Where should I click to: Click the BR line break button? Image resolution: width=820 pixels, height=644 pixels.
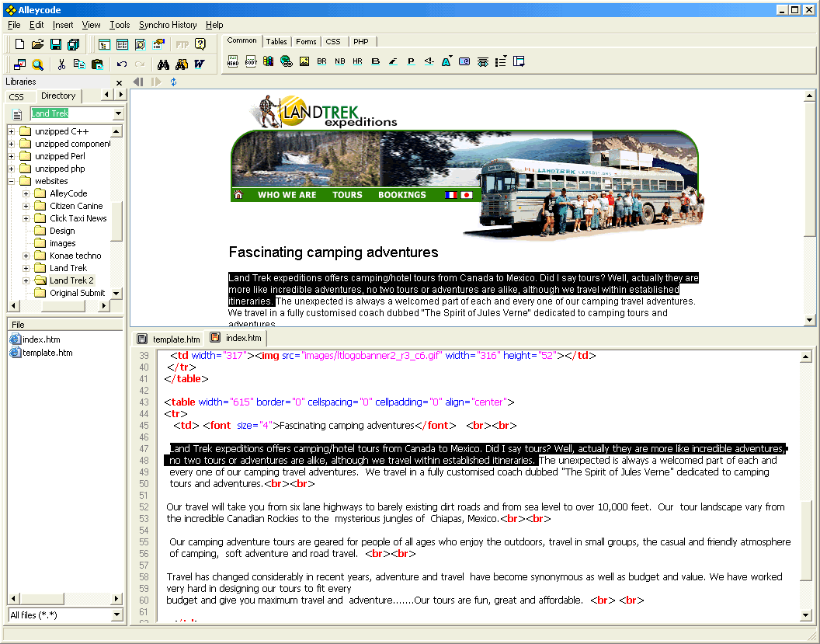coord(321,61)
